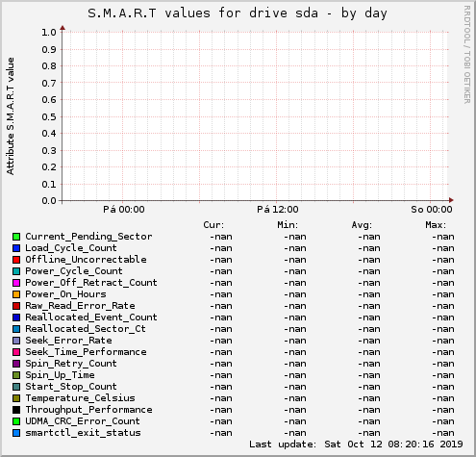The width and height of the screenshot is (476, 457).
Task: Click the Power_On_Hours Avg -nan value
Action: (369, 294)
